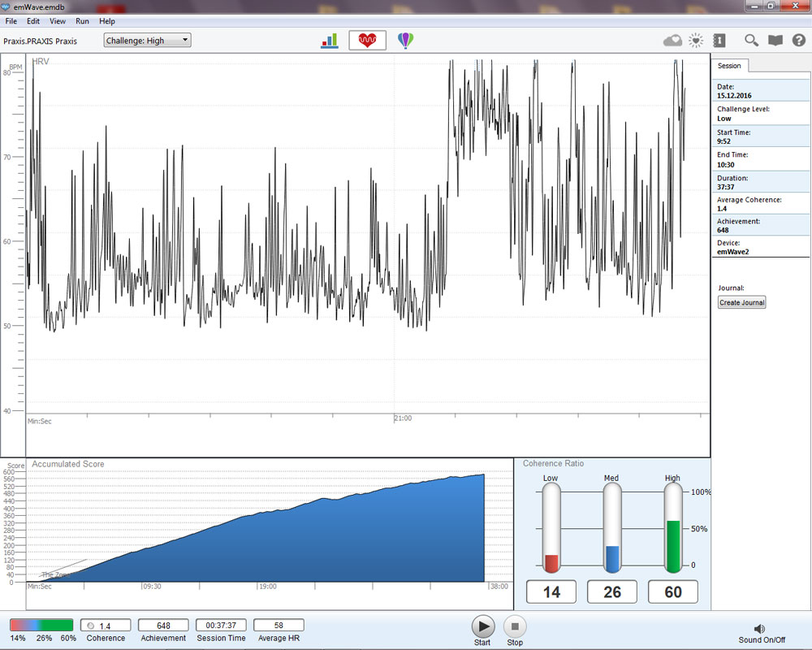This screenshot has height=650, width=812.
Task: Click the magnifying glass search icon
Action: click(x=751, y=41)
